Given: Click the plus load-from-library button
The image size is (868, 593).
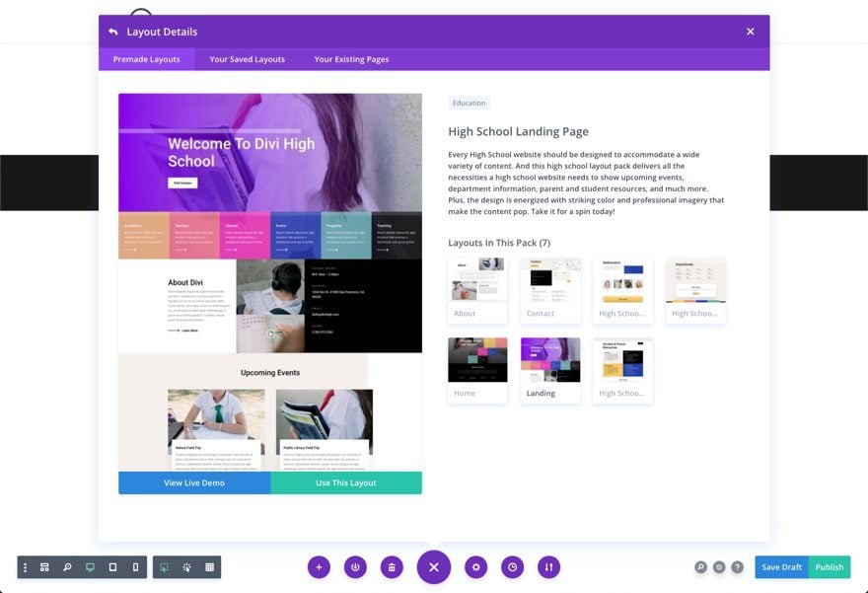Looking at the screenshot, I should [319, 567].
